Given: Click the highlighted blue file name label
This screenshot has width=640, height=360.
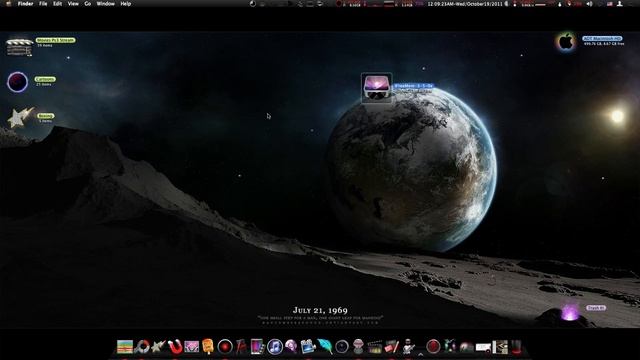Looking at the screenshot, I should tap(413, 86).
